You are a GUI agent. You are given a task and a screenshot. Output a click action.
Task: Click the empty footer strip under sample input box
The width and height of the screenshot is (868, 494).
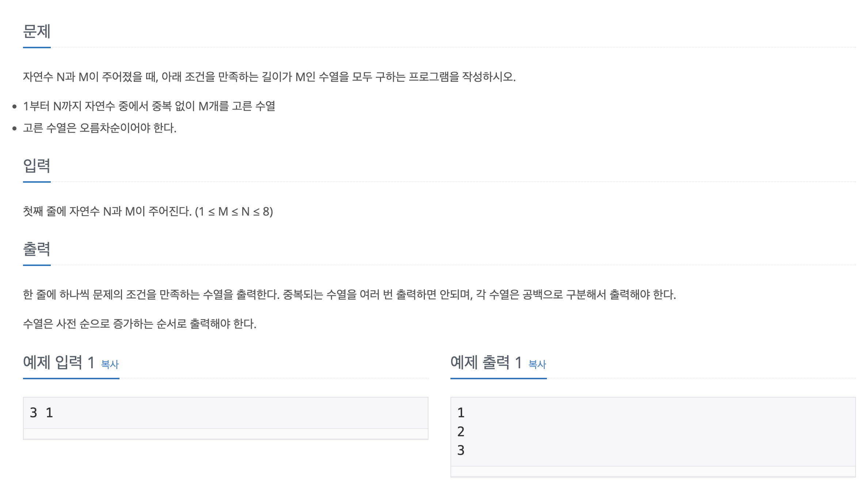click(x=225, y=434)
